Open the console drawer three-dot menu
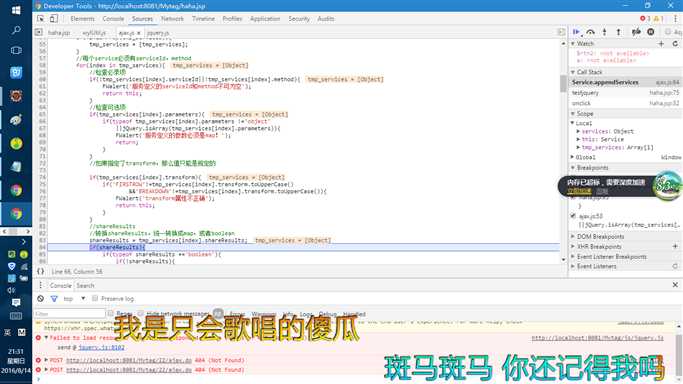 40,285
